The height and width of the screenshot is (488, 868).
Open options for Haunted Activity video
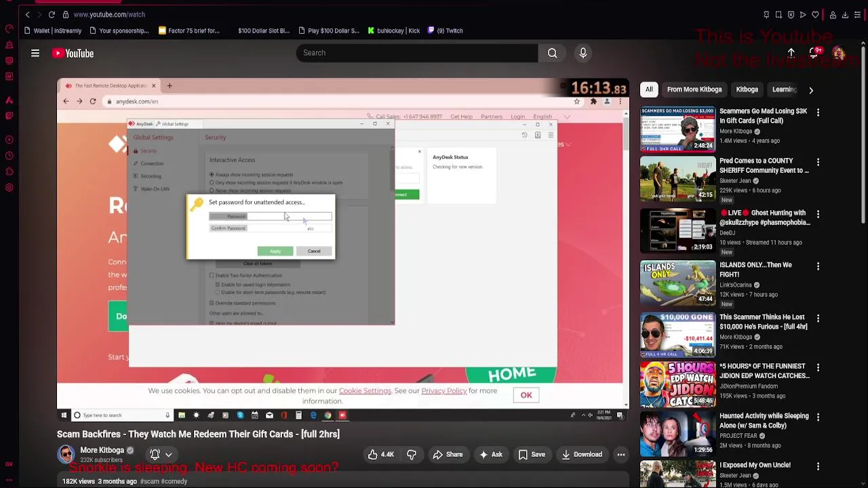coord(818,417)
